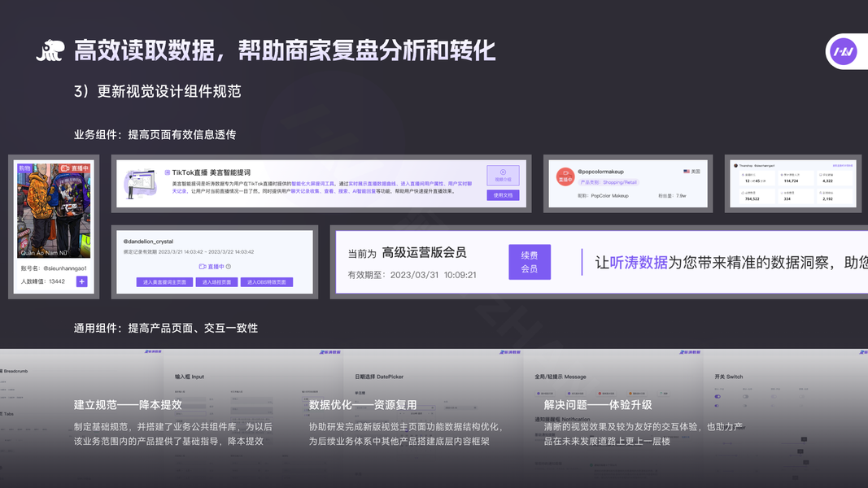Click the purple plus button on the sieunhanngao1 card

click(x=81, y=281)
